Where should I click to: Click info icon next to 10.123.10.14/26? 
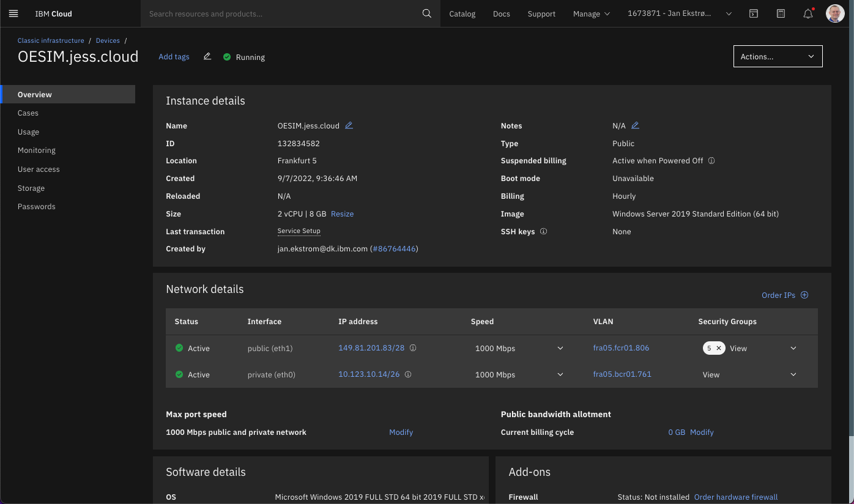click(408, 374)
